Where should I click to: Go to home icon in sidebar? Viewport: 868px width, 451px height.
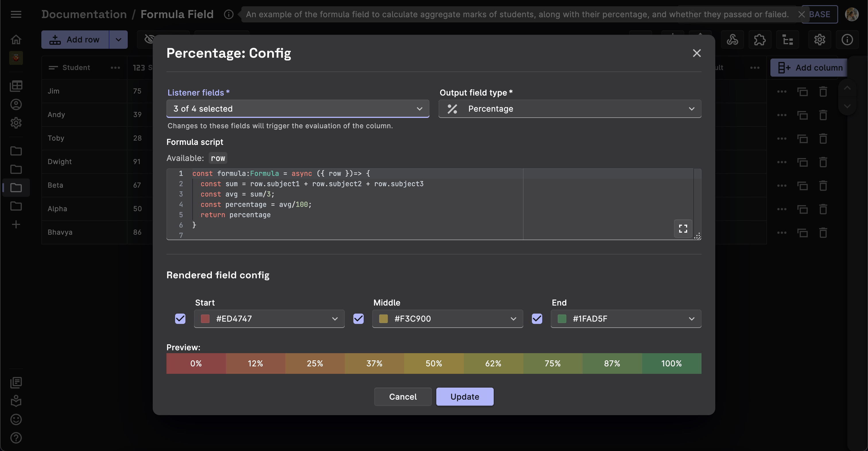16,40
